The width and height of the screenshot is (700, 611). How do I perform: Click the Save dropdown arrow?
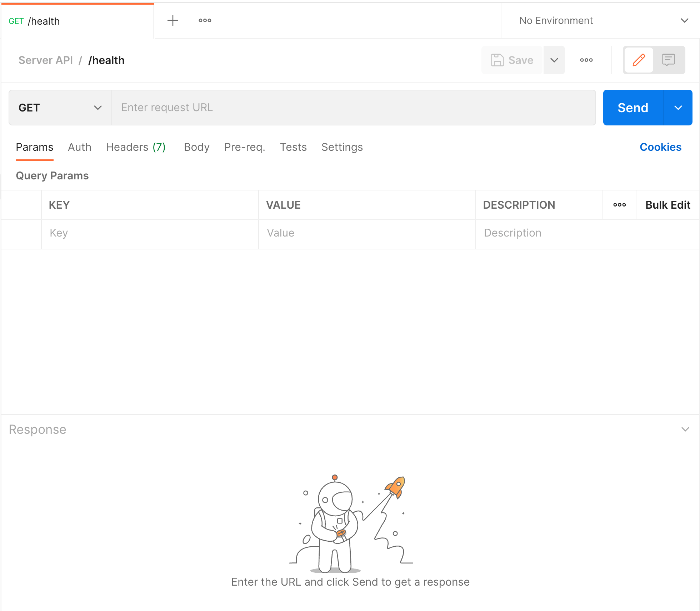point(554,60)
